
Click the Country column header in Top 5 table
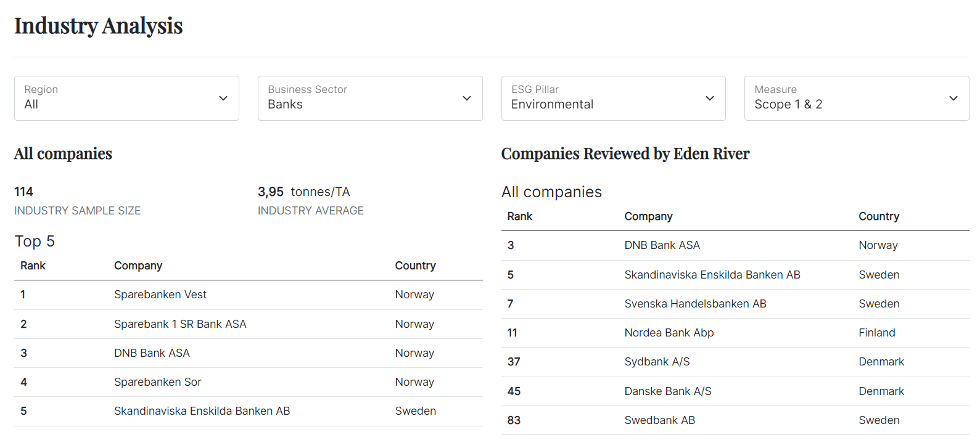coord(415,266)
